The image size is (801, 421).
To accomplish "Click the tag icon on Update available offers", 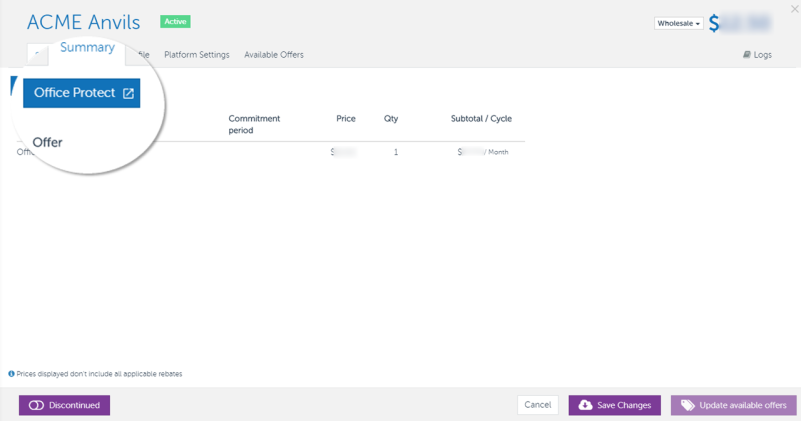I will [688, 405].
